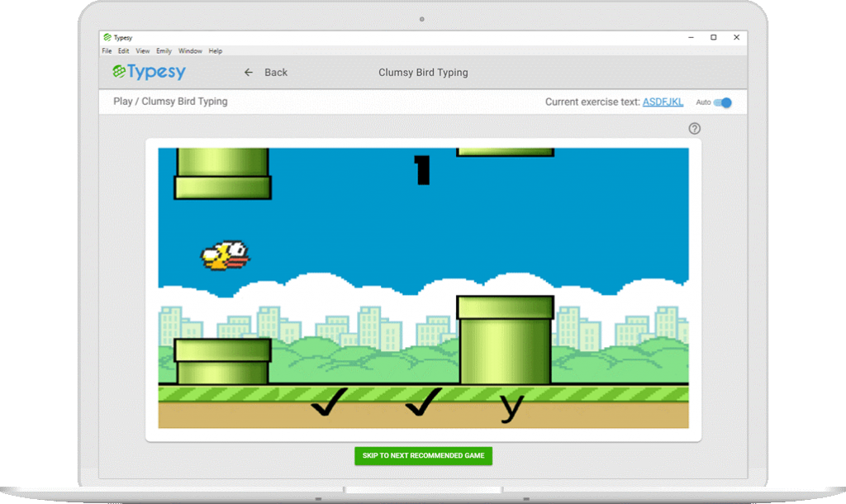The width and height of the screenshot is (846, 504).
Task: Click the back arrow icon
Action: point(248,73)
